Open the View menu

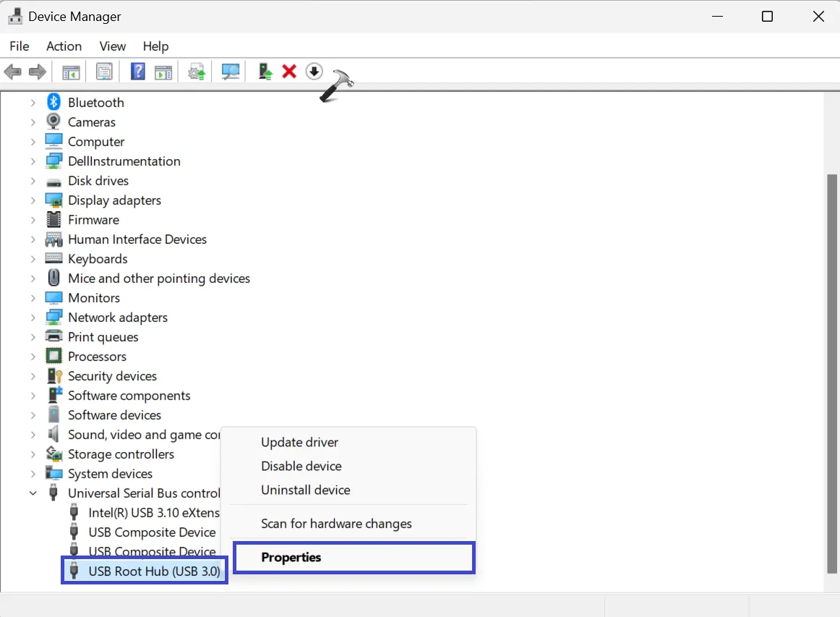pyautogui.click(x=112, y=46)
